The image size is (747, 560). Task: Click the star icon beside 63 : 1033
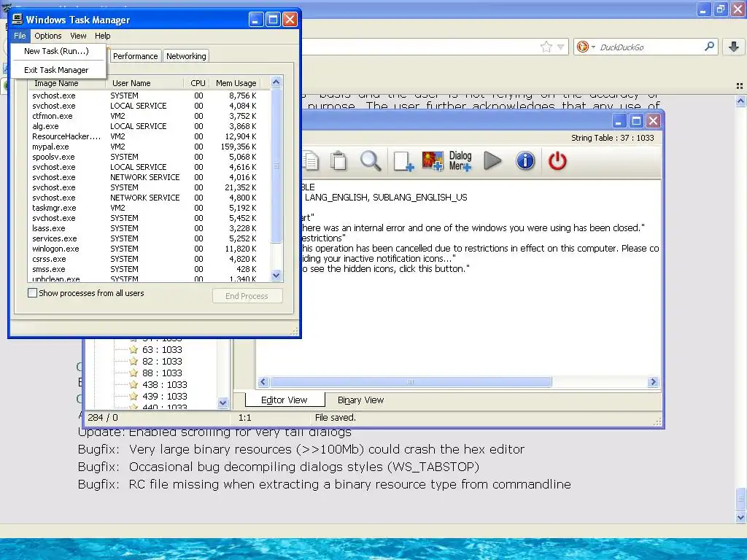pos(133,349)
